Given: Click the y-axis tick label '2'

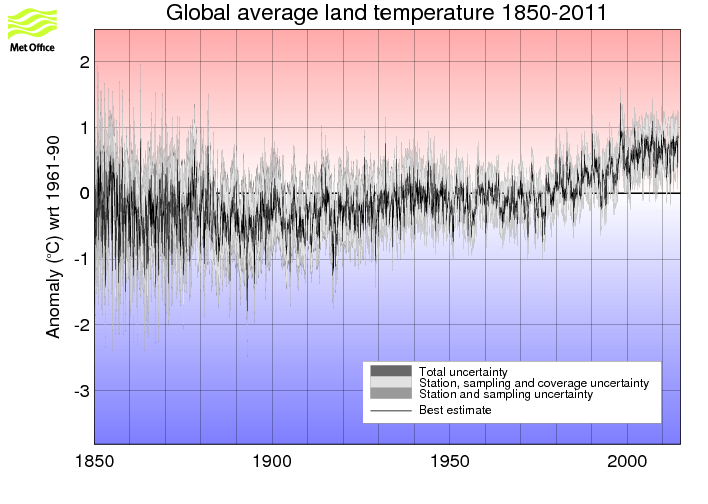Looking at the screenshot, I should (84, 62).
